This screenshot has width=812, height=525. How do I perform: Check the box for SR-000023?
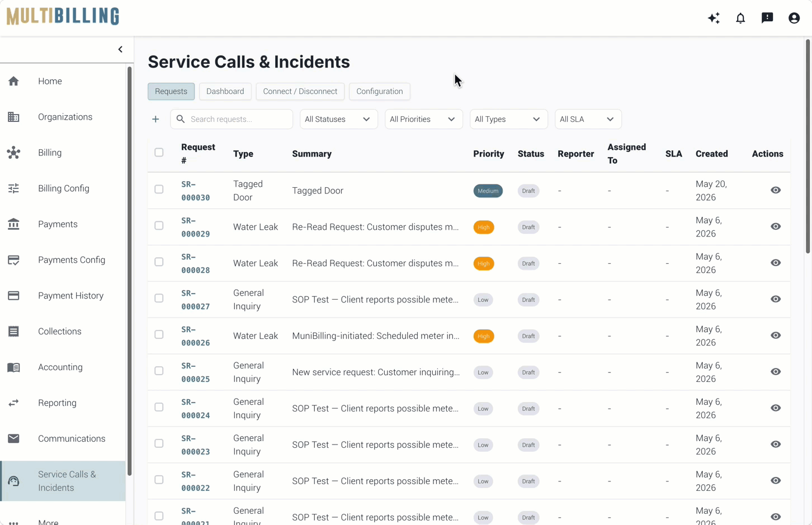point(159,443)
